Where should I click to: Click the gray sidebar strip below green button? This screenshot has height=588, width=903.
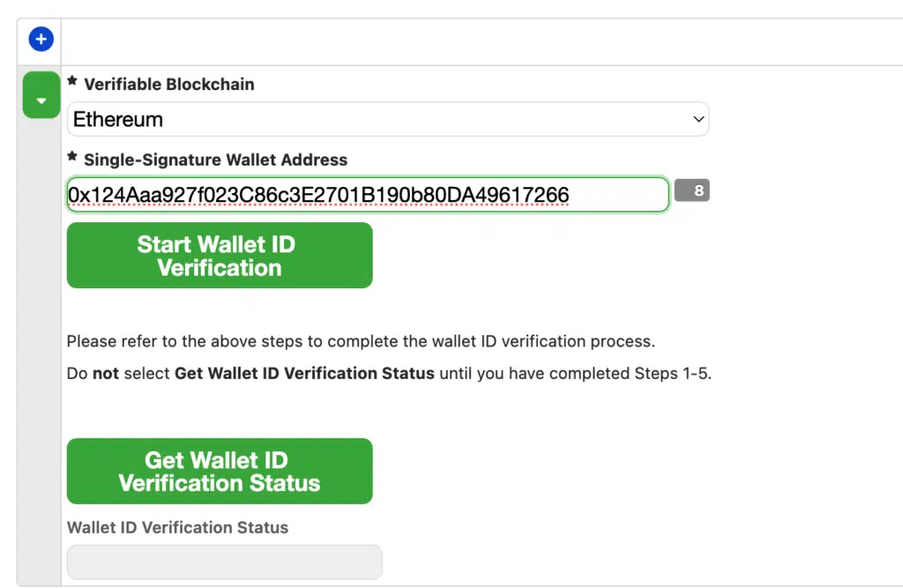39,353
